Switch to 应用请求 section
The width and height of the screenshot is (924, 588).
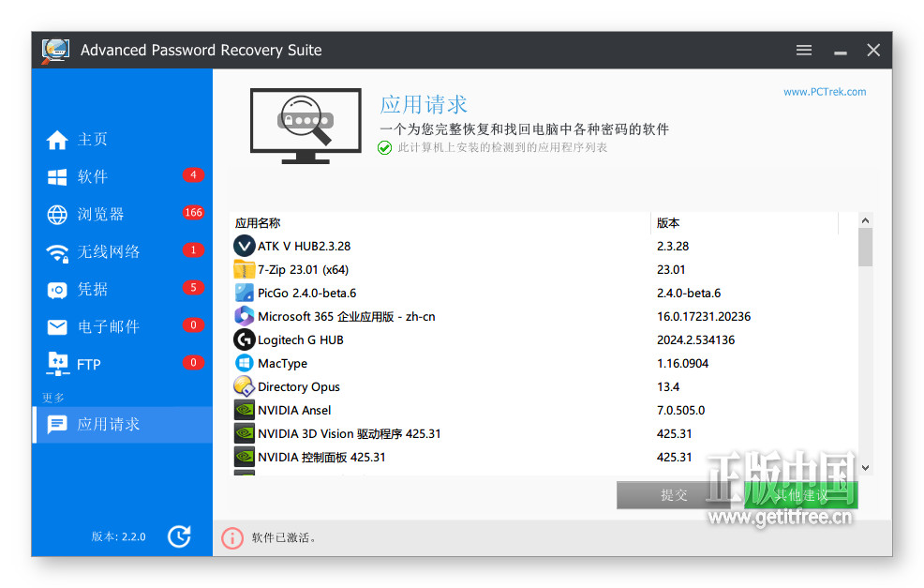click(122, 425)
